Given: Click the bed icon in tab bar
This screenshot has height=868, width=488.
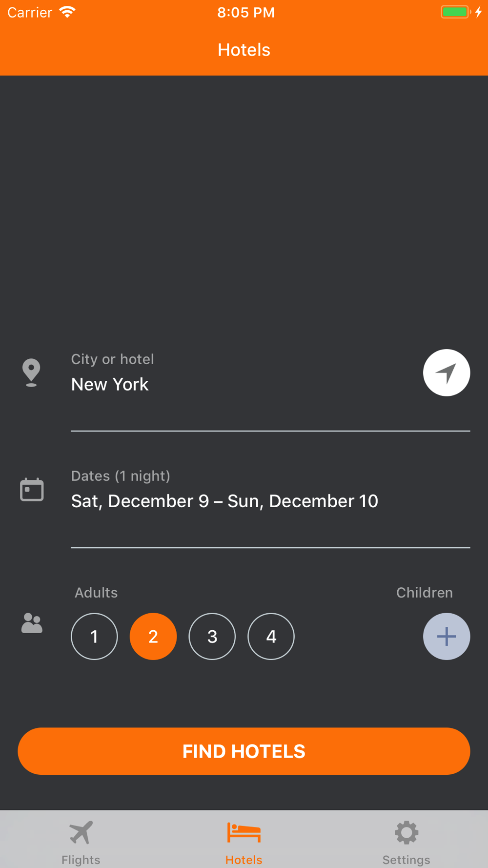Looking at the screenshot, I should coord(244,832).
